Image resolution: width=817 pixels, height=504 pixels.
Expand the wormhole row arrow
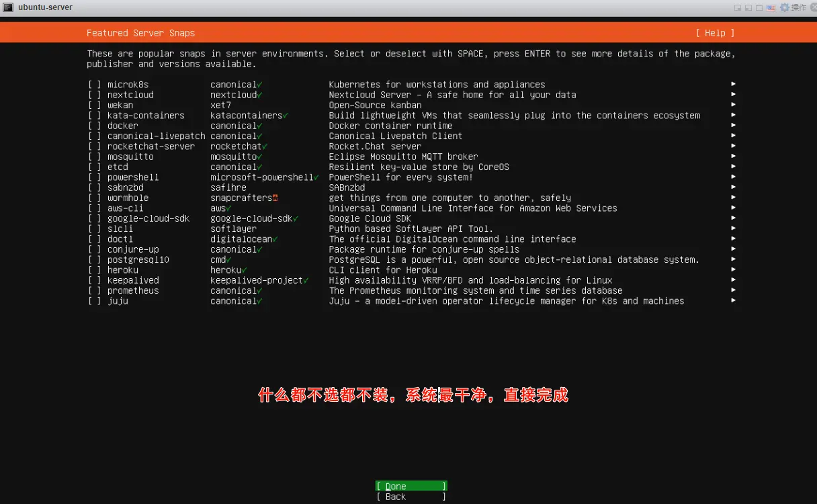(733, 198)
